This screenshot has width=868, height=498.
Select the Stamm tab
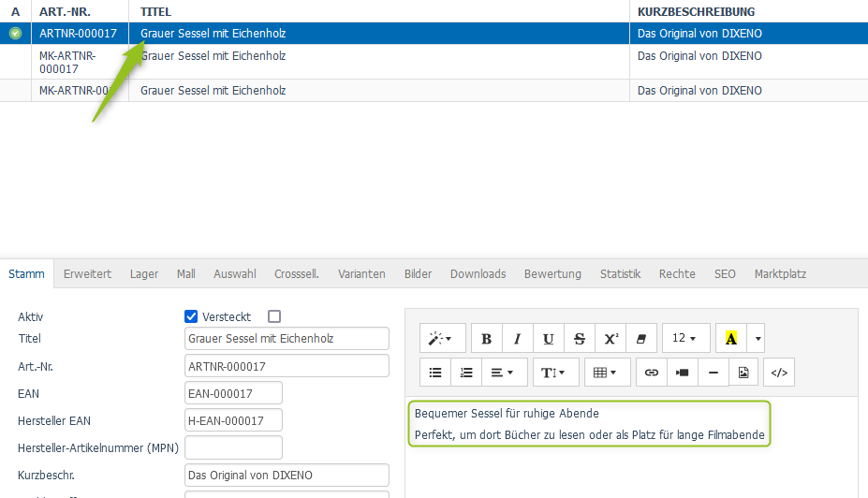[x=26, y=274]
